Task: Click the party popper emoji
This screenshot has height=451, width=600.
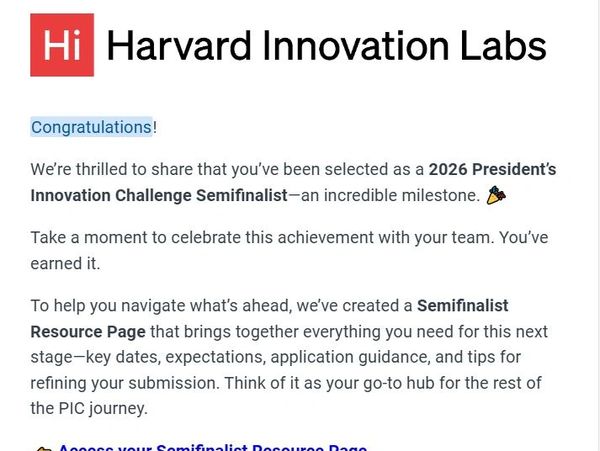Action: tap(496, 196)
